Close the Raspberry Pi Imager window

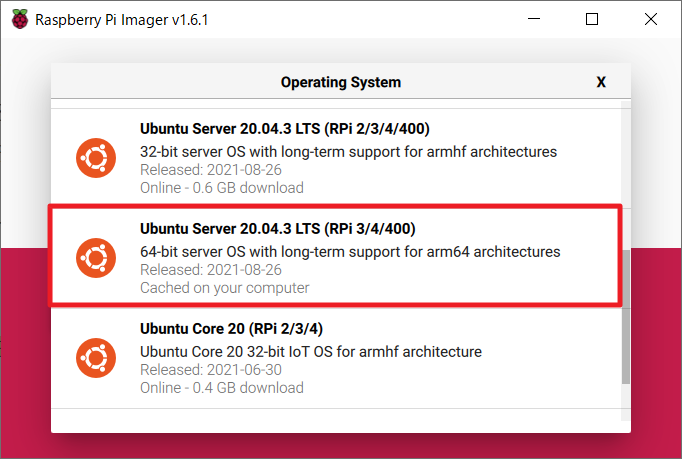coord(650,19)
